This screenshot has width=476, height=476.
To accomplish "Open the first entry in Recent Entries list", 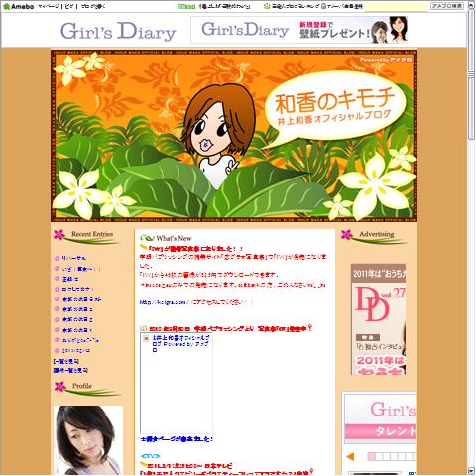I will pos(74,258).
